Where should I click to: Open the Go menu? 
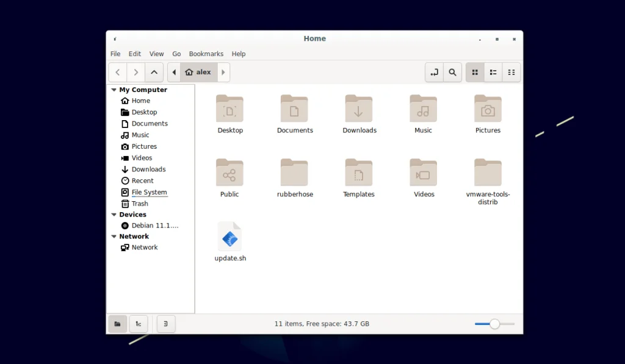(x=176, y=54)
